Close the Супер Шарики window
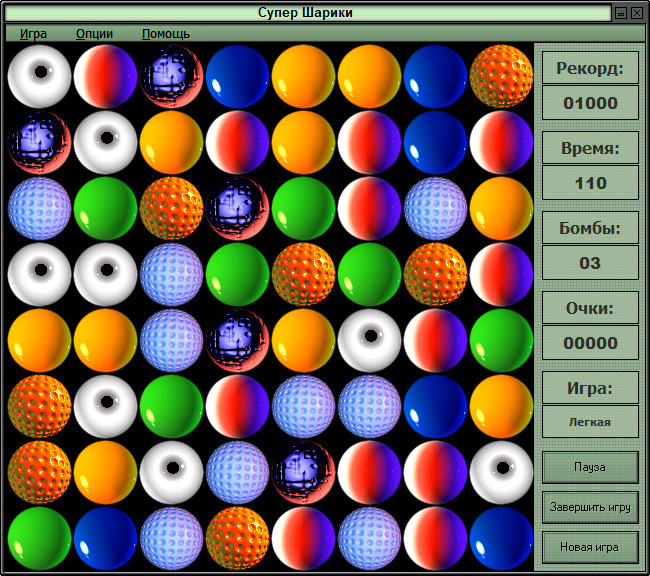The image size is (650, 576). coord(637,13)
